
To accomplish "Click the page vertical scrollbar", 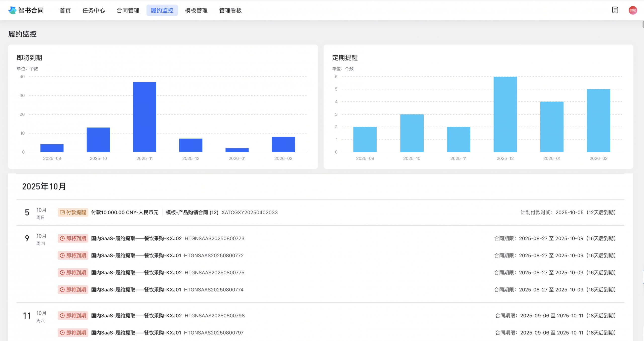I will pyautogui.click(x=643, y=25).
